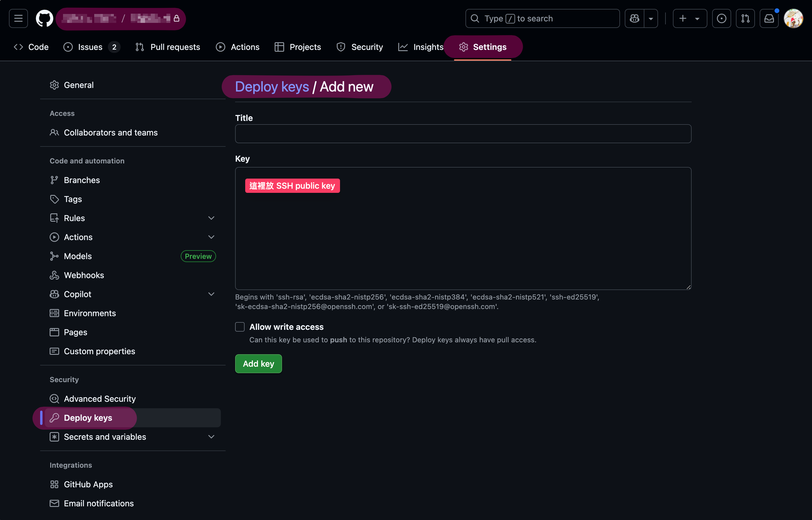This screenshot has height=520, width=812.
Task: Open the plus create-new menu
Action: point(690,18)
